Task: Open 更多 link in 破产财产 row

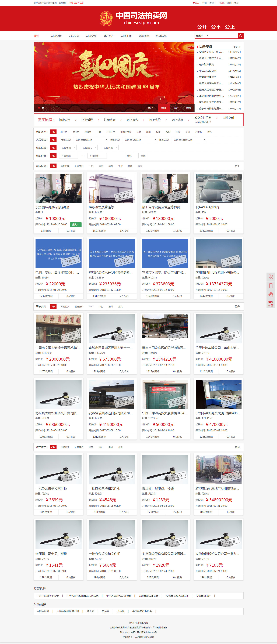Action: [237, 447]
